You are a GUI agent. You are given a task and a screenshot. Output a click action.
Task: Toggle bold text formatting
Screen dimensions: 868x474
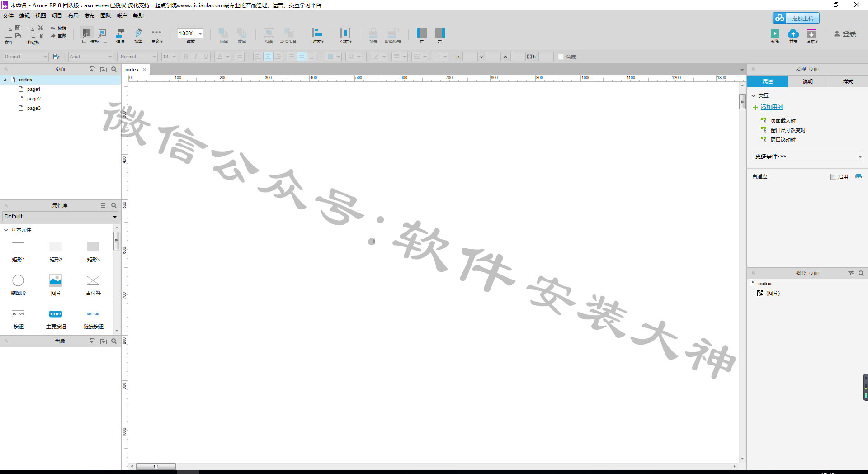pos(185,57)
